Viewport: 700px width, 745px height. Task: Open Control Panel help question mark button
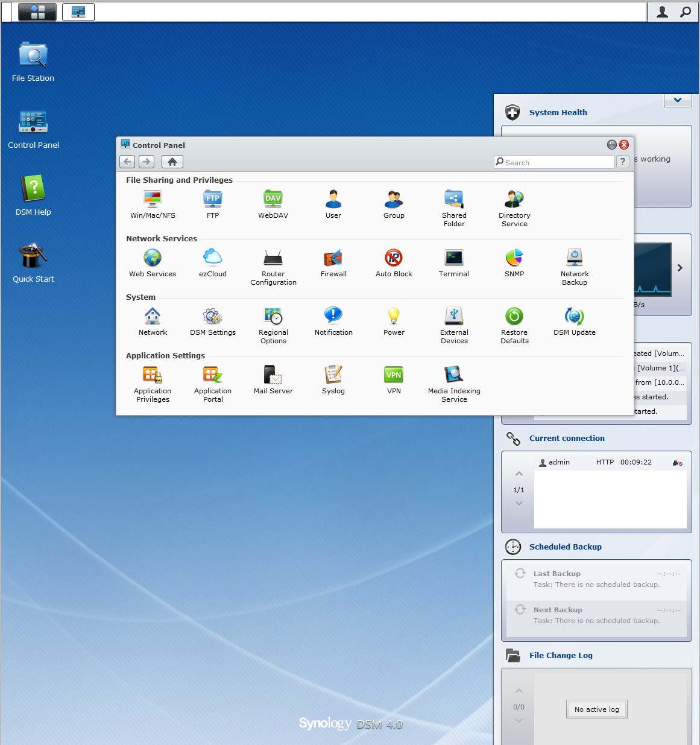click(x=623, y=162)
